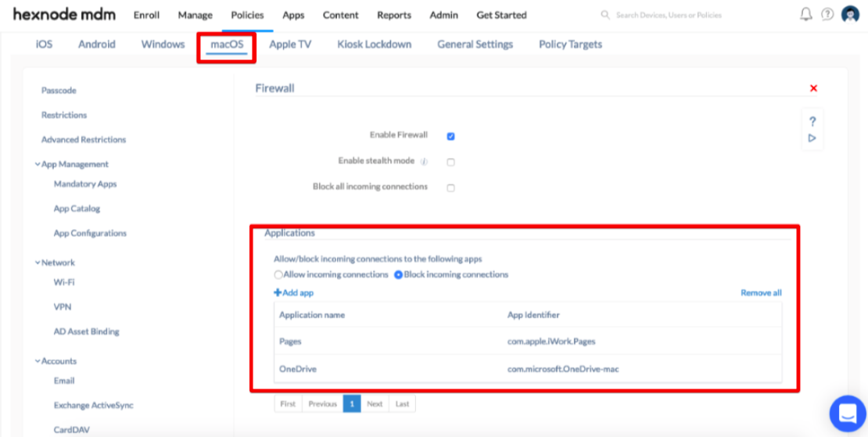Switch to the Kiosk Lockdown tab
The width and height of the screenshot is (868, 437).
375,45
